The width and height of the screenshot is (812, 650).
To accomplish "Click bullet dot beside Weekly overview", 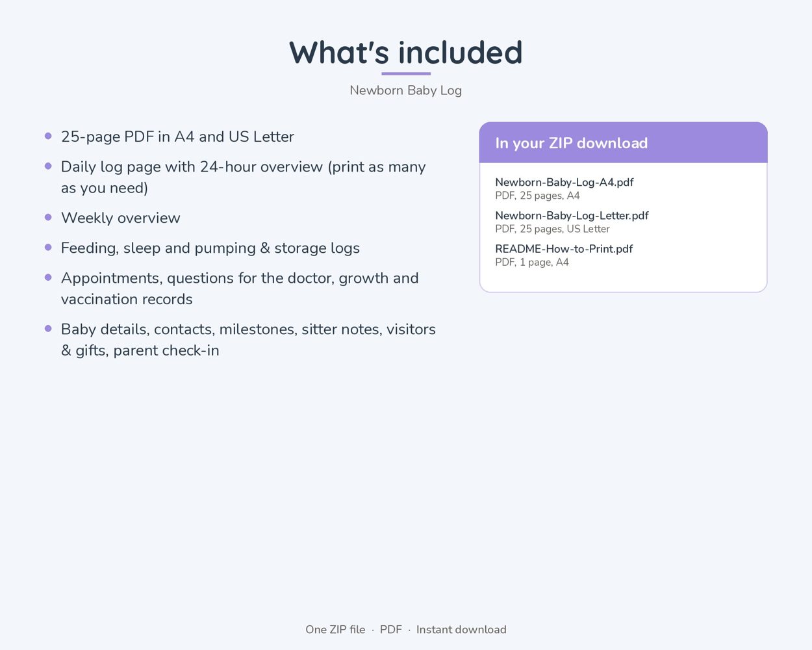I will tap(48, 217).
